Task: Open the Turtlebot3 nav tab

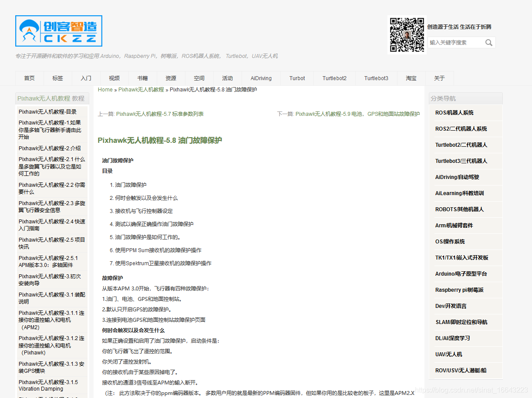Action: pos(377,78)
